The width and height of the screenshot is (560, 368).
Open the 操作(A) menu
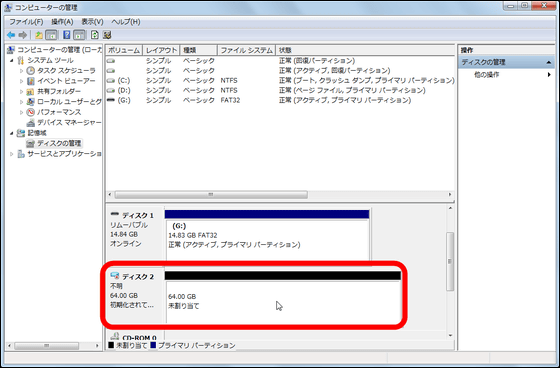[62, 22]
